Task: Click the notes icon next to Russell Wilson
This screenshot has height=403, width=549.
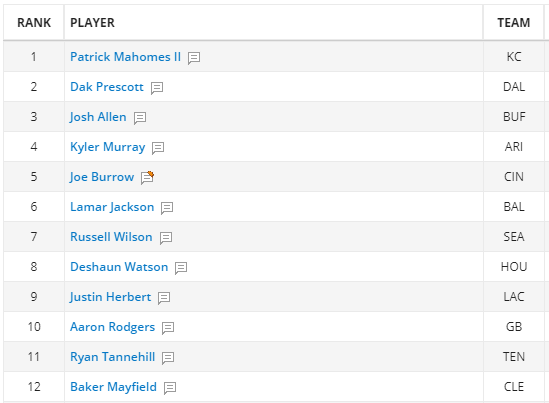Action: point(166,238)
